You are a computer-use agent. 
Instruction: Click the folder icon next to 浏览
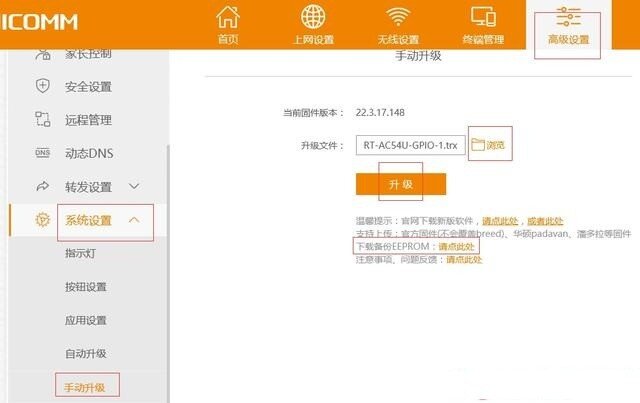click(x=478, y=144)
